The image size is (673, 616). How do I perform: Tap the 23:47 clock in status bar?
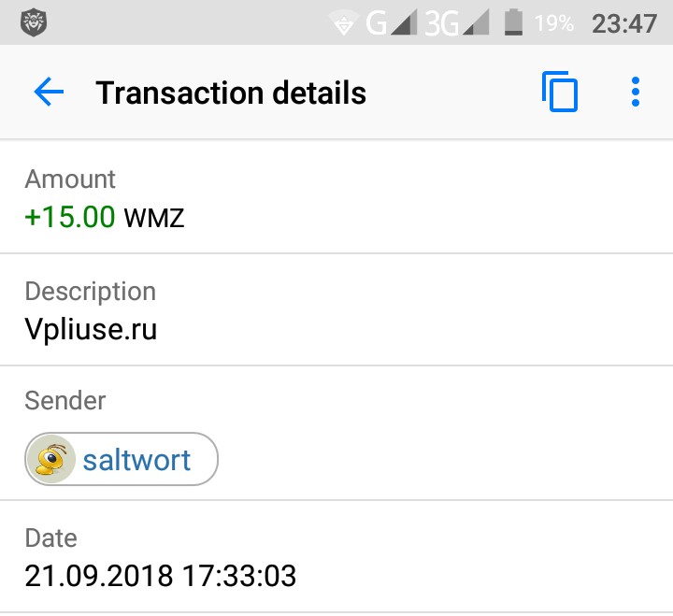click(x=624, y=23)
